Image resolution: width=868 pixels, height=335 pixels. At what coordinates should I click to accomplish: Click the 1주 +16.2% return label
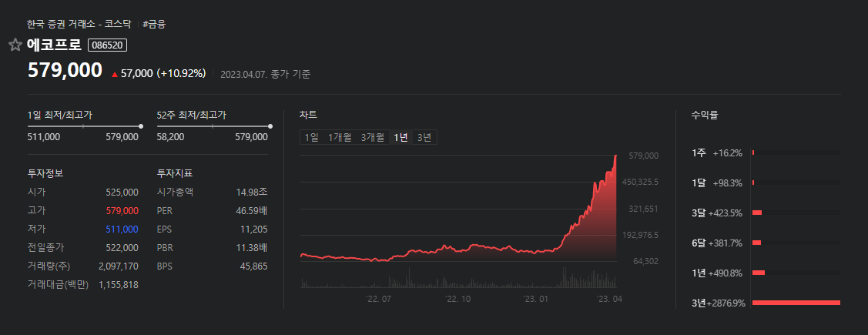pyautogui.click(x=717, y=152)
